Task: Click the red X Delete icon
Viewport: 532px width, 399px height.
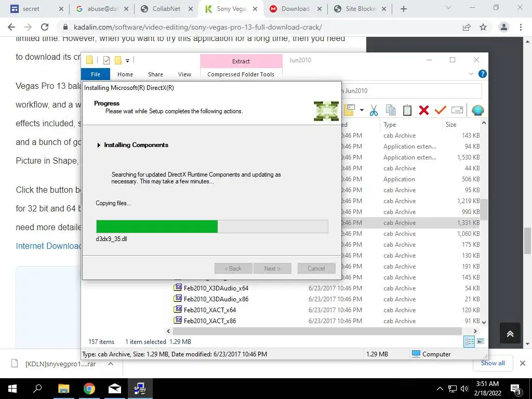Action: pos(424,110)
